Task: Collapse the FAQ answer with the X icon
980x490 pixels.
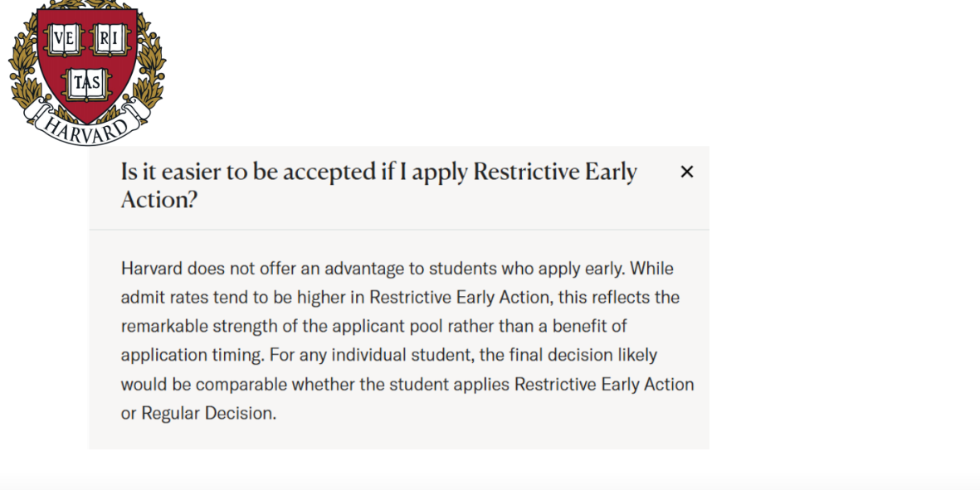Action: pyautogui.click(x=686, y=172)
